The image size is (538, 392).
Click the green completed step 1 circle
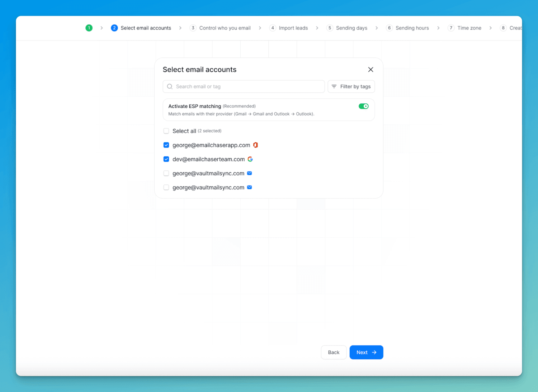click(x=89, y=28)
